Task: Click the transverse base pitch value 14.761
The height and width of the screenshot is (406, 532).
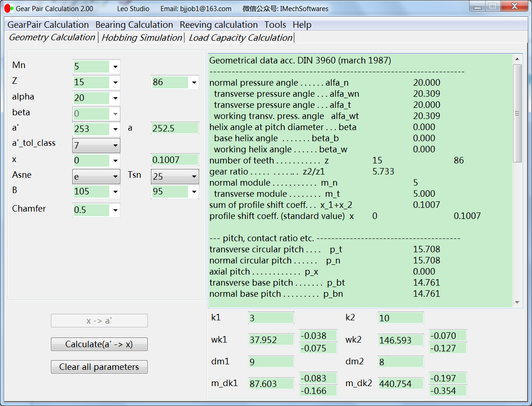Action: tap(426, 282)
